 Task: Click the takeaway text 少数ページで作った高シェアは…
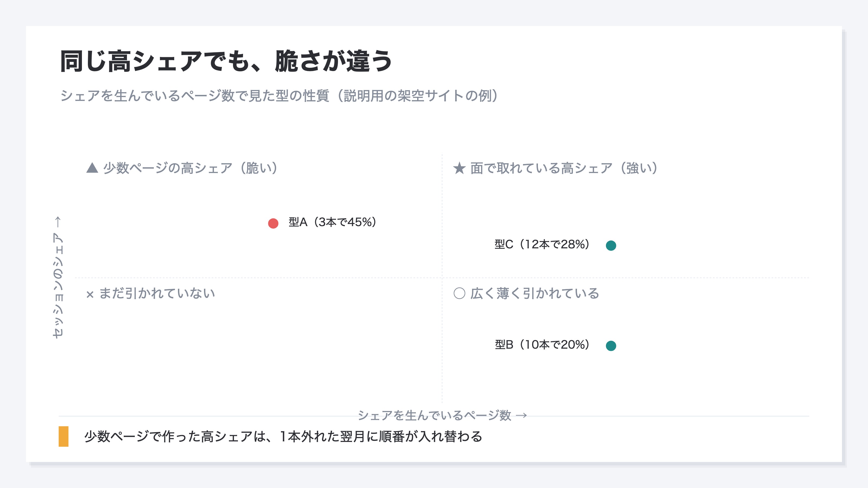[283, 436]
